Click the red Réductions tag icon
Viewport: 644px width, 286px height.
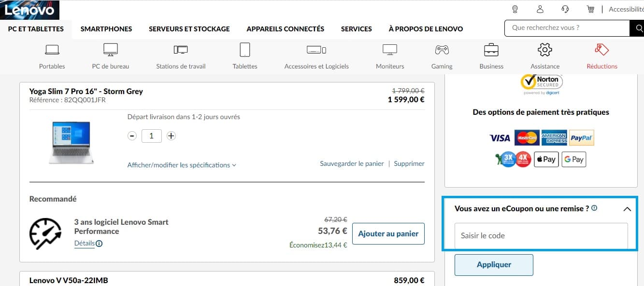pyautogui.click(x=601, y=50)
